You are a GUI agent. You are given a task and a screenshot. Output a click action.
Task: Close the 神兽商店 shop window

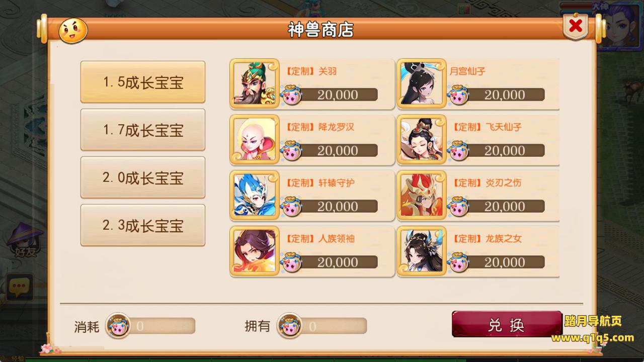576,27
